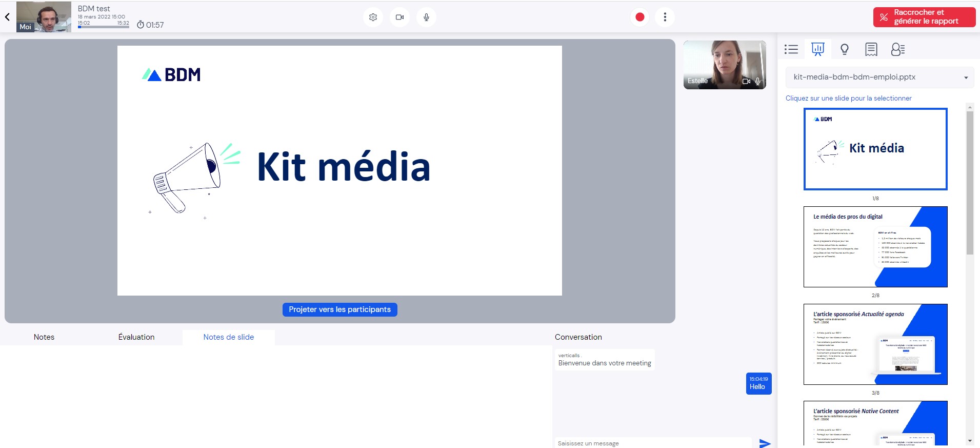The image size is (980, 448).
Task: Open the three-dot more options menu
Action: click(x=665, y=17)
